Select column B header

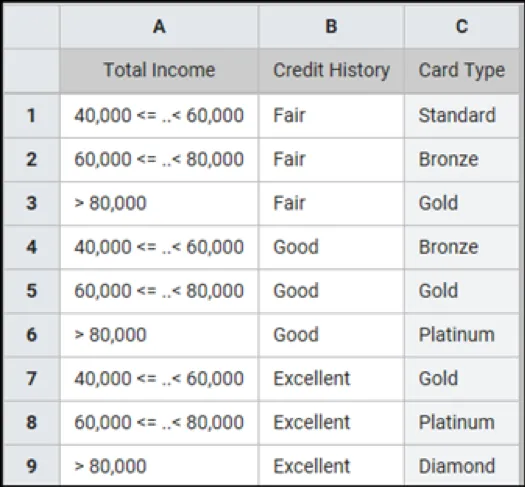[331, 26]
